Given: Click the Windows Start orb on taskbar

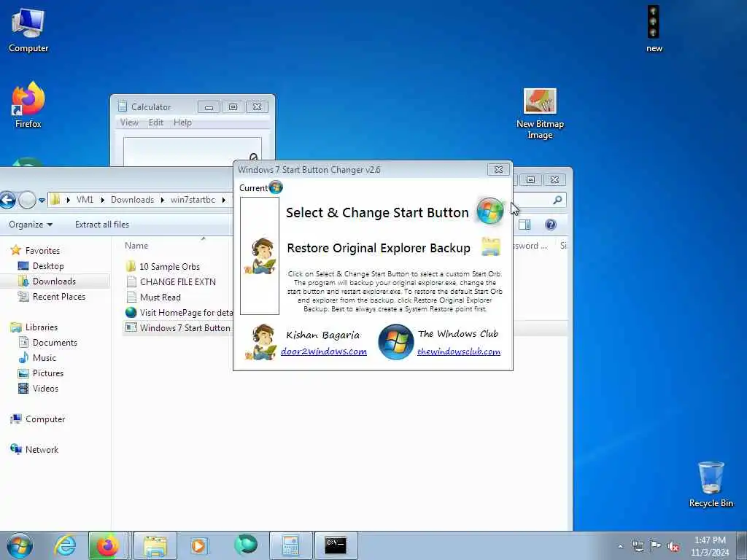Looking at the screenshot, I should [x=20, y=545].
